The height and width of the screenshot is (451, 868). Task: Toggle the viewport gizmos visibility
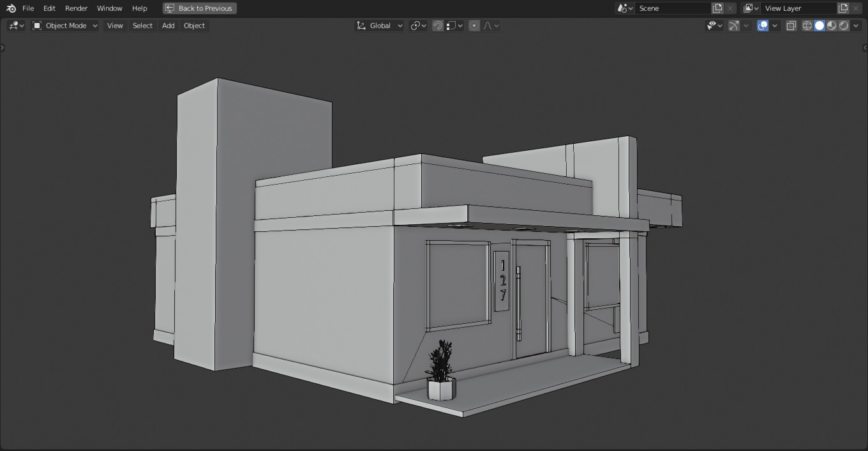point(733,25)
